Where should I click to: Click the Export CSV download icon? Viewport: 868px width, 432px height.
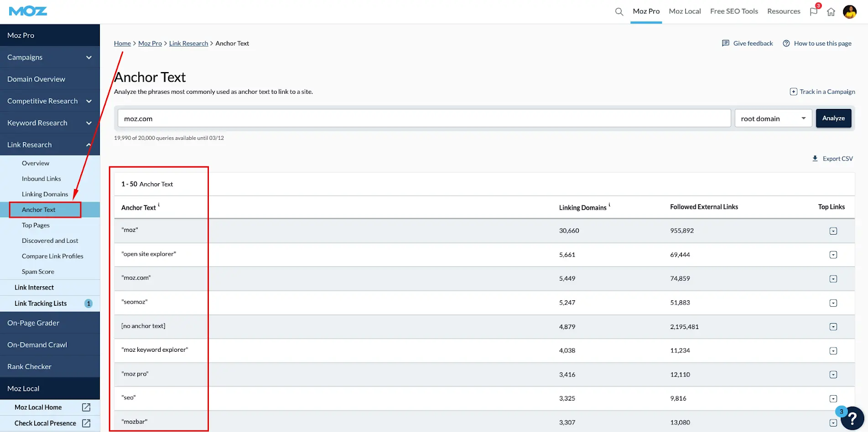click(x=815, y=159)
